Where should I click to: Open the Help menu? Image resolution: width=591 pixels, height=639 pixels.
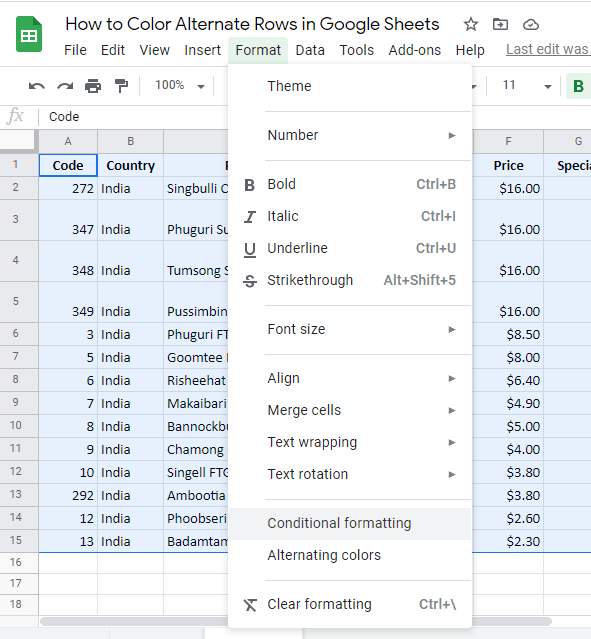tap(470, 50)
